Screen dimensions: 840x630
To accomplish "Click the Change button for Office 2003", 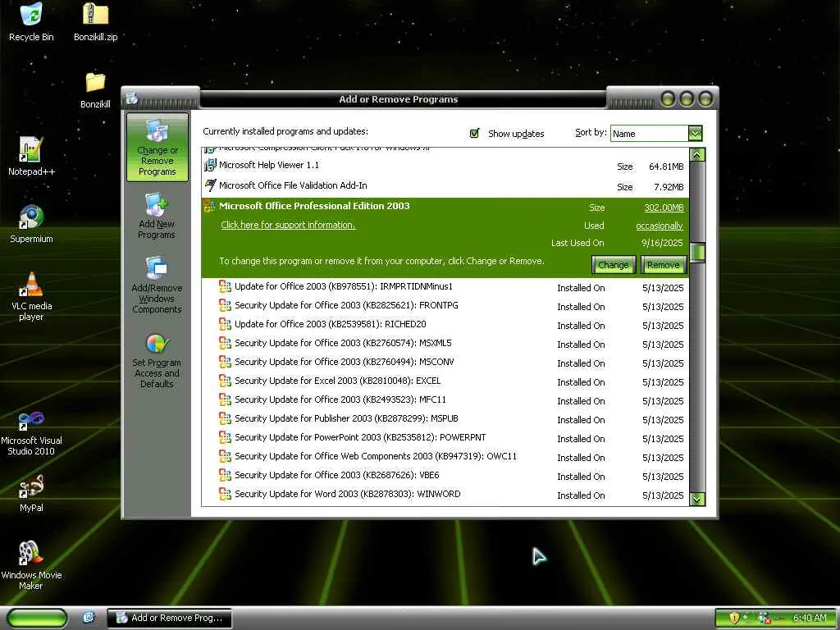I will [x=614, y=265].
